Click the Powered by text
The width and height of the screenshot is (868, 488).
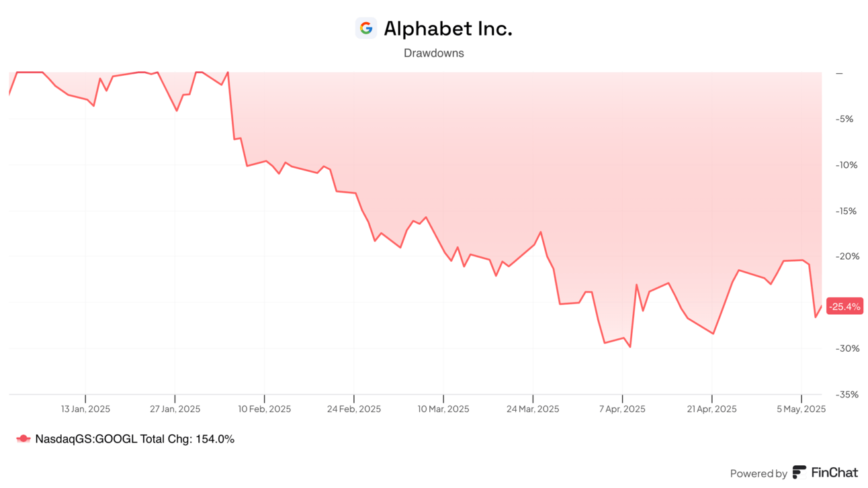pyautogui.click(x=758, y=473)
